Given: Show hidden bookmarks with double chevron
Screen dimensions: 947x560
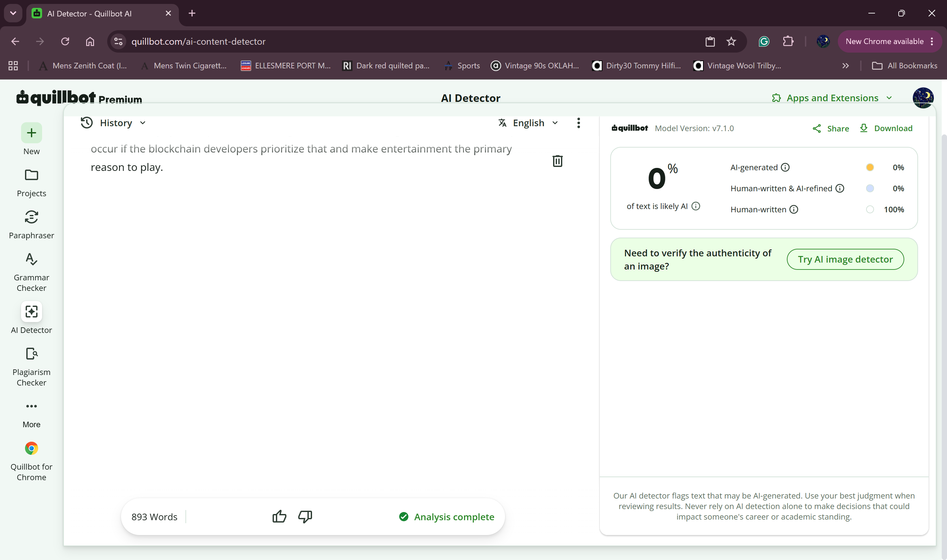Looking at the screenshot, I should pos(845,66).
